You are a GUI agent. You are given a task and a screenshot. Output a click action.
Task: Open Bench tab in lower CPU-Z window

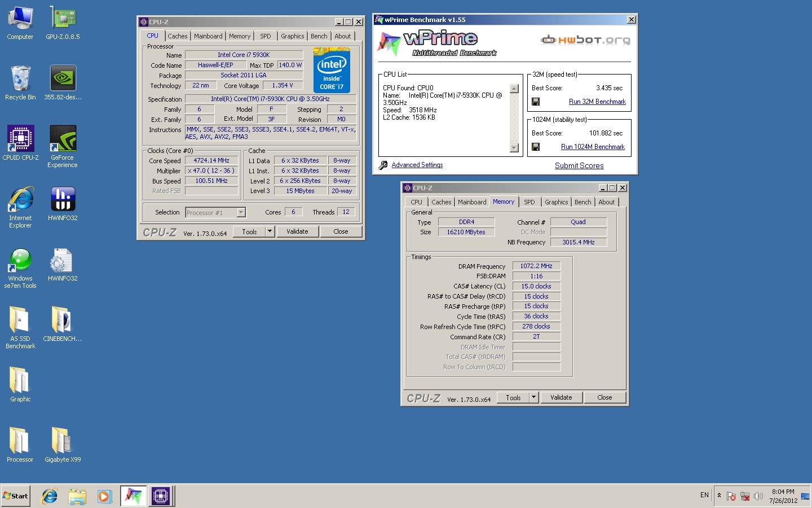pos(583,202)
